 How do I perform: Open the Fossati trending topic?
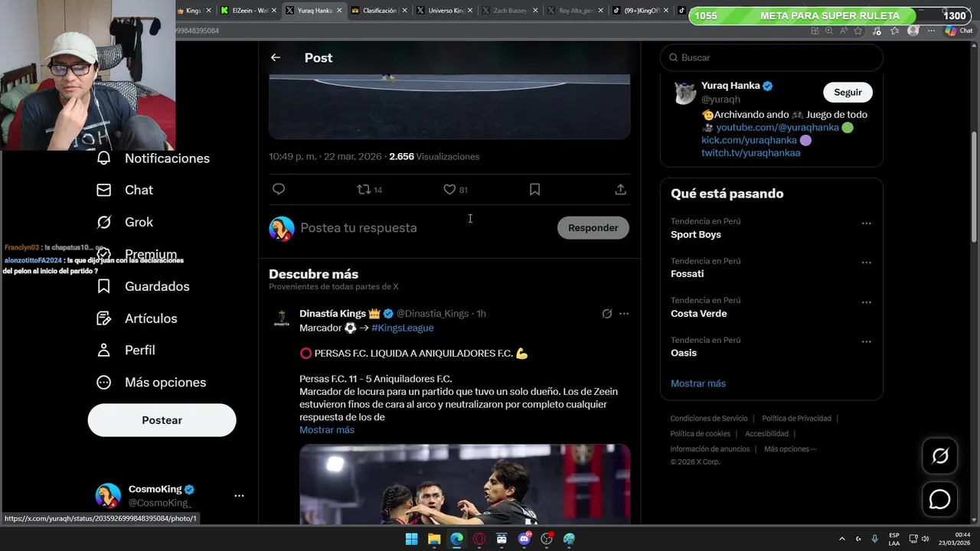point(687,273)
